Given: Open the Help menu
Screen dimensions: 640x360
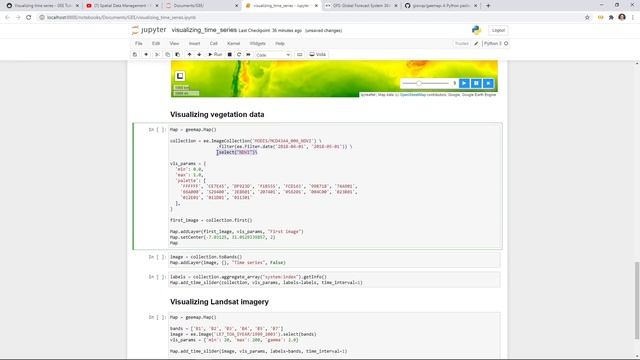Looking at the screenshot, I should point(280,43).
